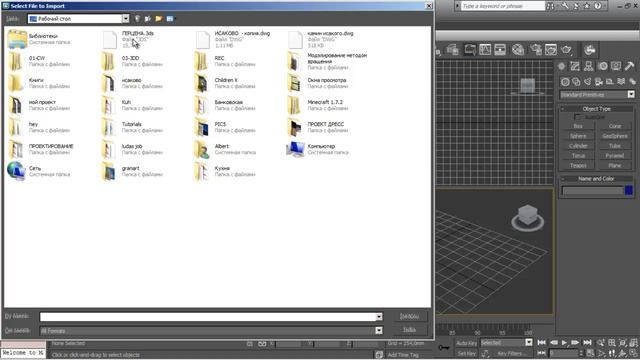Click the Plane primitive button
This screenshot has height=360, width=640.
click(614, 165)
